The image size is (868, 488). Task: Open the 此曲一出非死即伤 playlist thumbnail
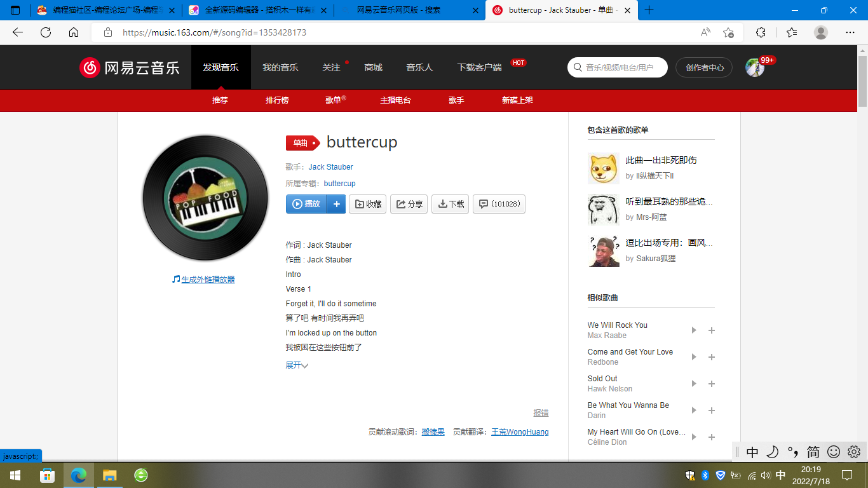coord(604,168)
